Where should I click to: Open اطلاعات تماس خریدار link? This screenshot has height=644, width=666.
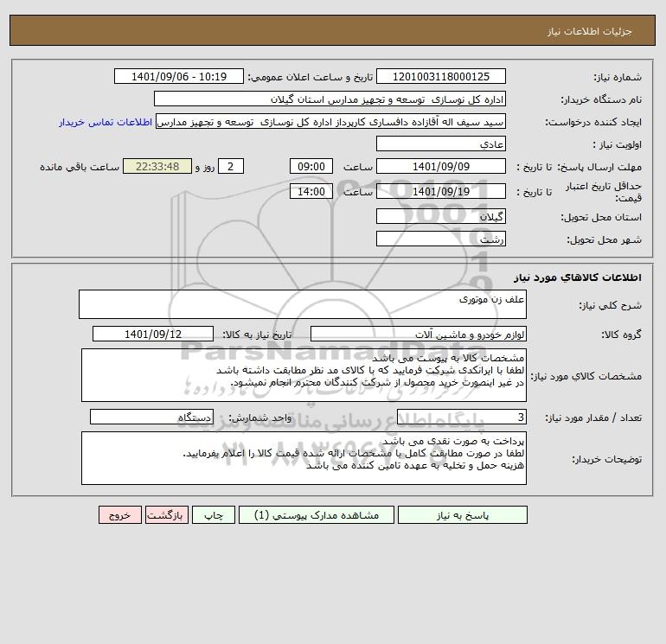[x=106, y=122]
